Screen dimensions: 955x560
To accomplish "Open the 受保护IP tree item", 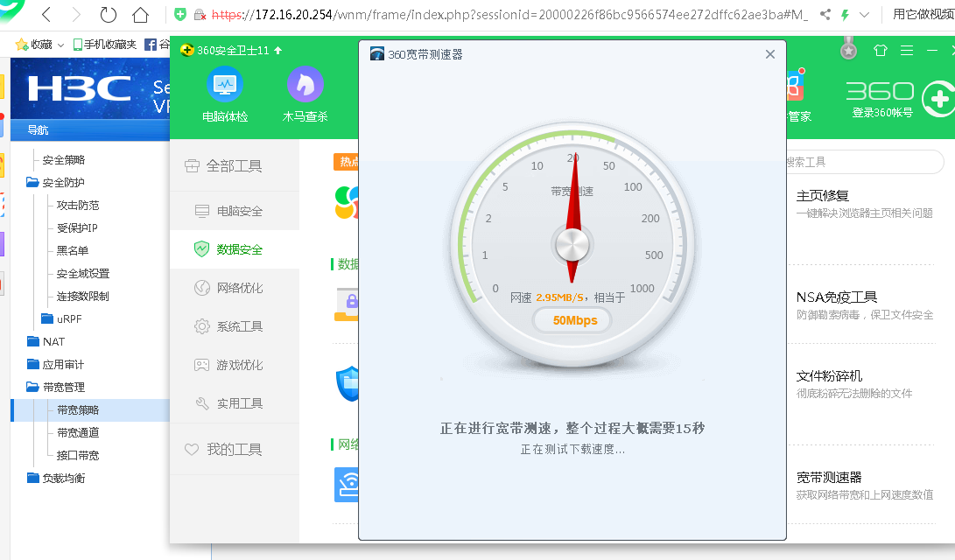I will tap(77, 227).
